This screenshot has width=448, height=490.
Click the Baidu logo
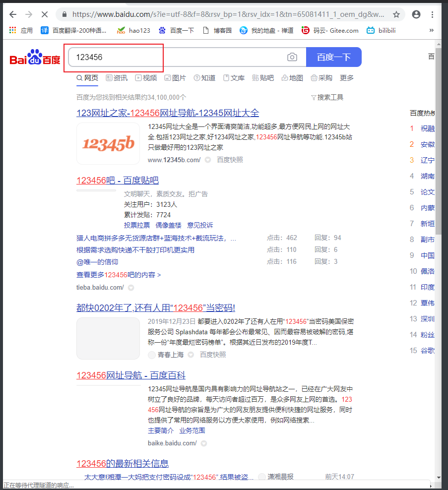[35, 57]
